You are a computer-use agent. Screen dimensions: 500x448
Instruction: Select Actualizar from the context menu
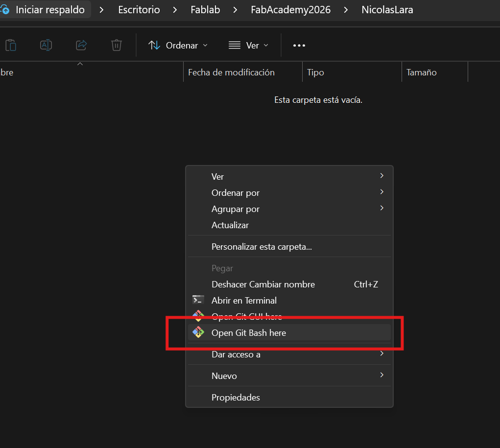230,225
